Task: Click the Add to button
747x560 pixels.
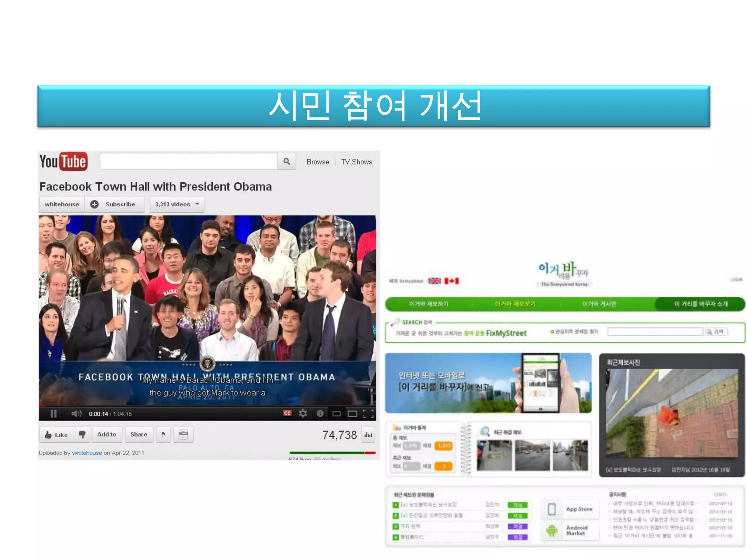Action: tap(107, 435)
